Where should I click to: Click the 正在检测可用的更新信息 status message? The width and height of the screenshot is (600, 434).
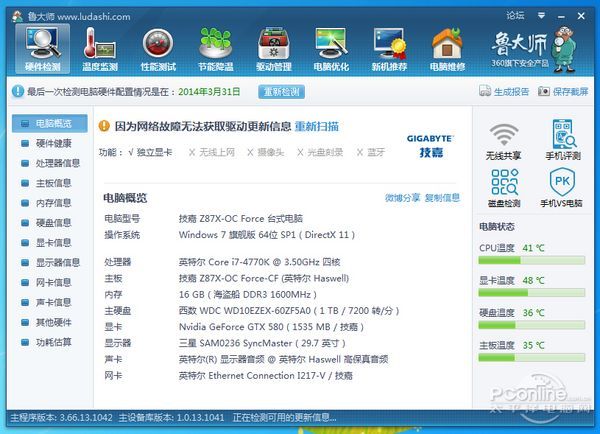284,417
